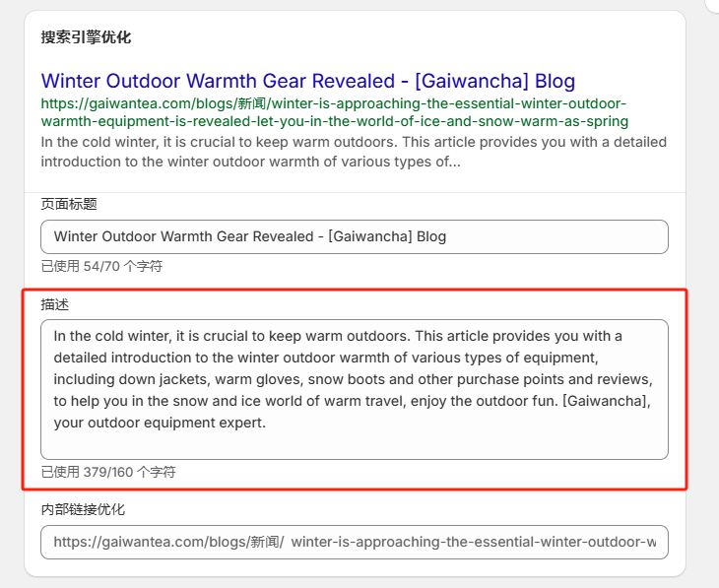Screen dimensions: 719x588
Task: Click the 描述 field label
Action: point(54,305)
